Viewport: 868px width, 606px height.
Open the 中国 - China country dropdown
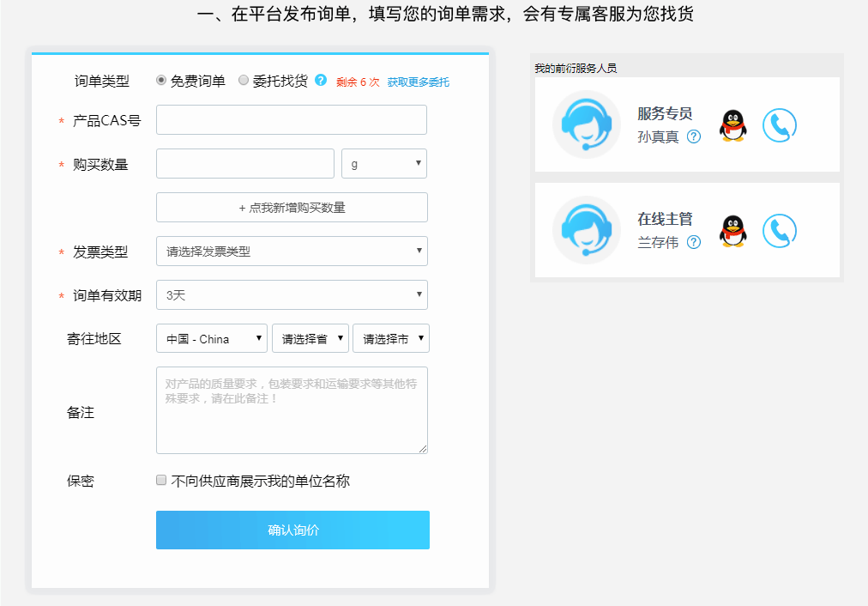(x=212, y=338)
